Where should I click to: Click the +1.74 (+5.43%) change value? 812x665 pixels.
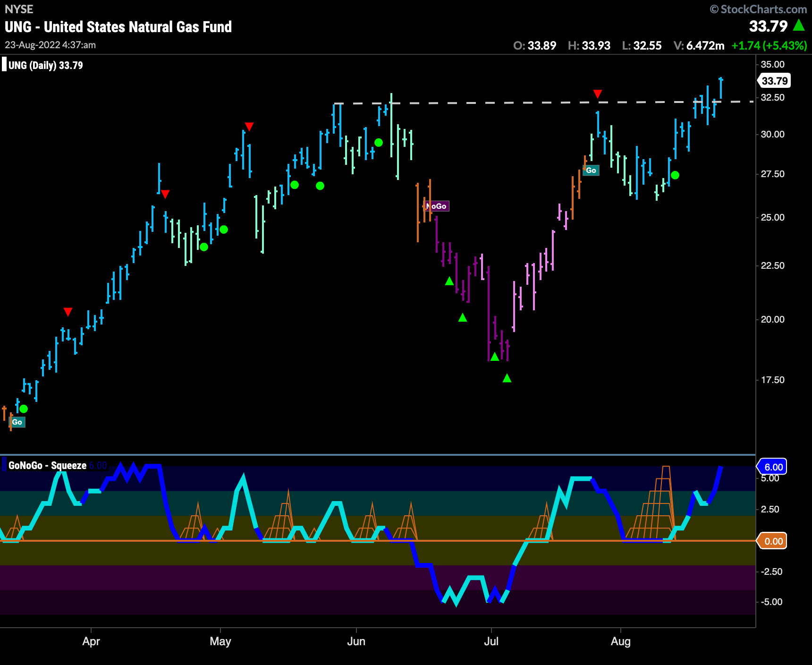(x=769, y=45)
